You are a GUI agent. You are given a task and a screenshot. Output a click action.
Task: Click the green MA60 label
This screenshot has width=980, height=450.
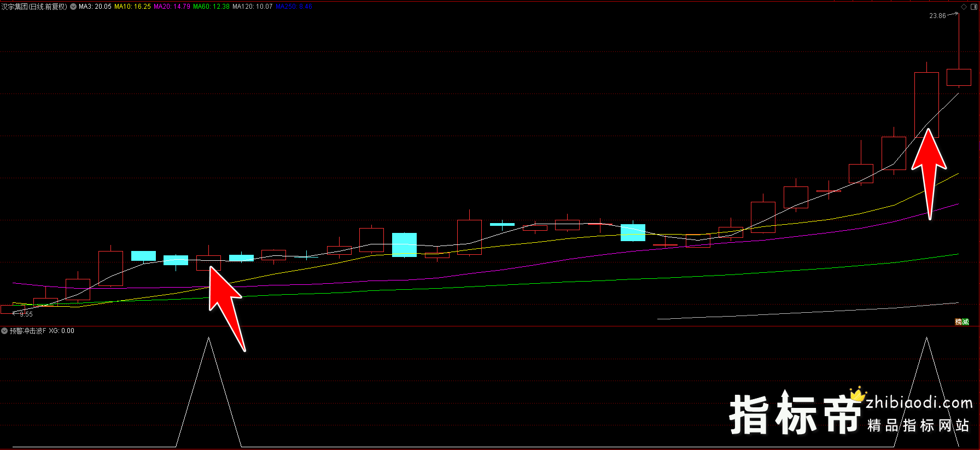(x=211, y=7)
